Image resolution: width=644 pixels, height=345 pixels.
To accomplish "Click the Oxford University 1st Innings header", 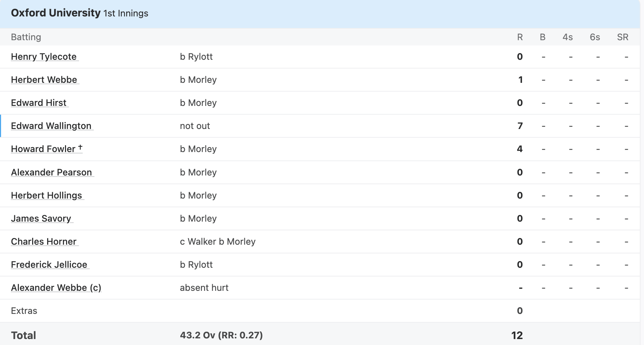I will [80, 13].
